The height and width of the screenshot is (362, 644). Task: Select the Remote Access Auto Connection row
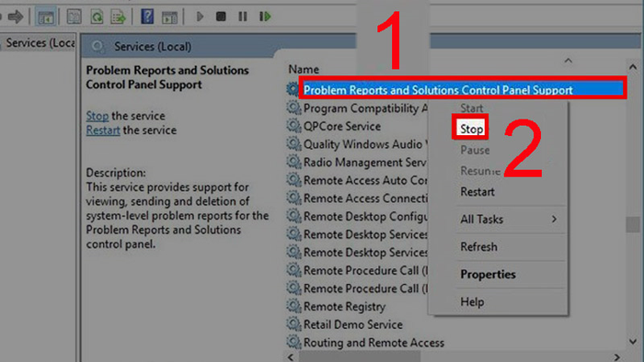click(365, 180)
